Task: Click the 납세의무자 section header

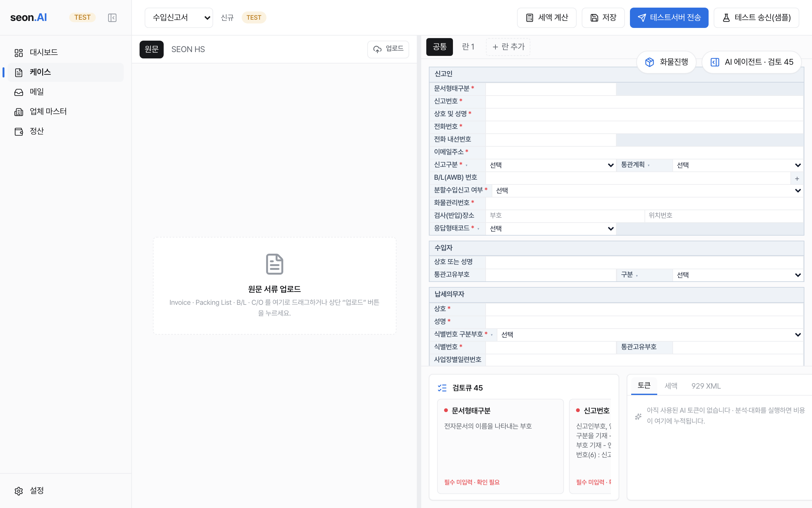Action: point(616,294)
